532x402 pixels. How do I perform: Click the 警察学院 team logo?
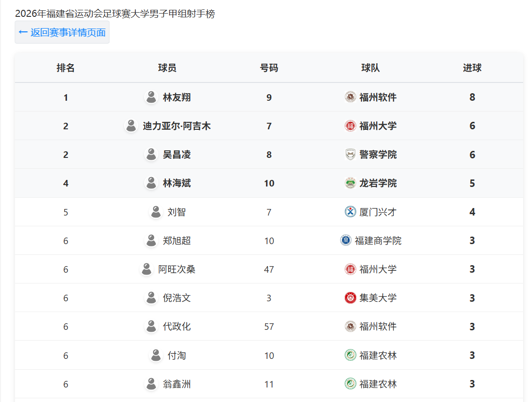click(350, 154)
